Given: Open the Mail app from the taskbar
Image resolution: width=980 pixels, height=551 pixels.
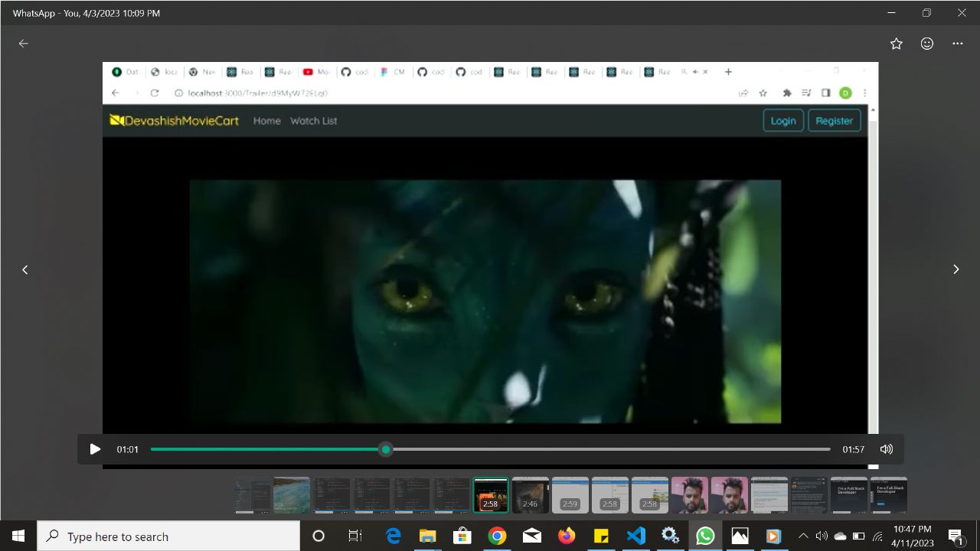Looking at the screenshot, I should coord(532,536).
